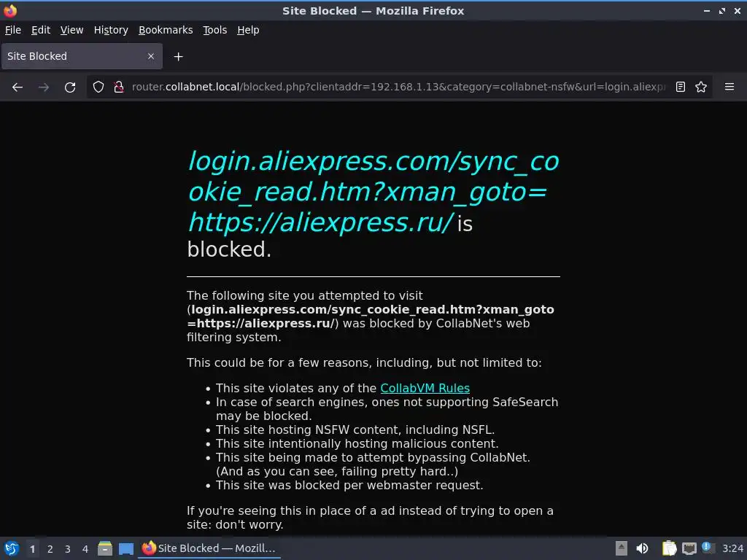Image resolution: width=747 pixels, height=560 pixels.
Task: Open a new tab with plus button
Action: pos(178,57)
